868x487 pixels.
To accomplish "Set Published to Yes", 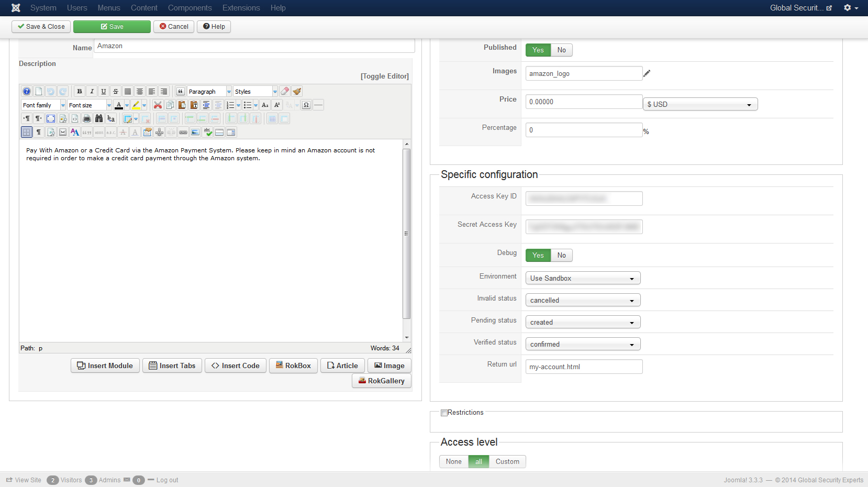I will 538,50.
